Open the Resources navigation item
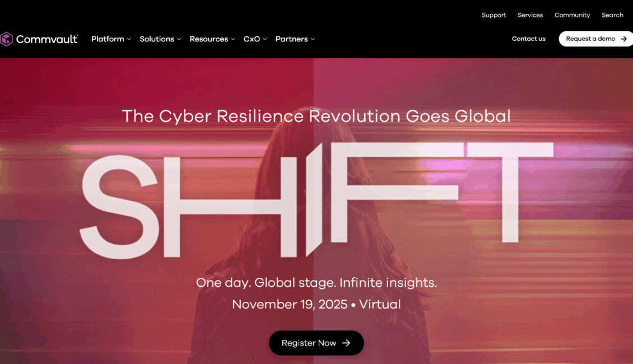Screen dimensions: 633x364 click(209, 39)
